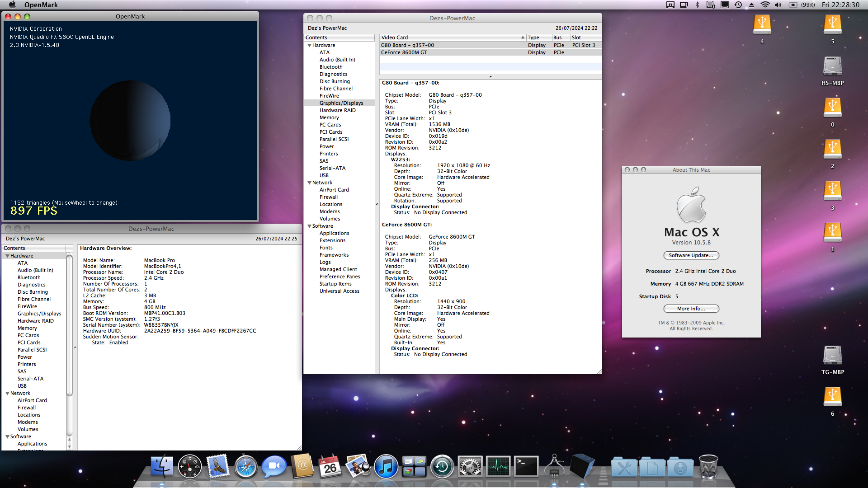Sort by the Type column header
Image resolution: width=868 pixels, height=488 pixels.
point(538,38)
